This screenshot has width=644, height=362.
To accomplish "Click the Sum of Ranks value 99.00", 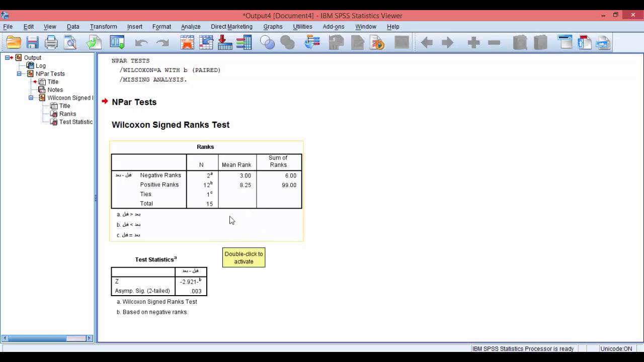I will pyautogui.click(x=289, y=185).
